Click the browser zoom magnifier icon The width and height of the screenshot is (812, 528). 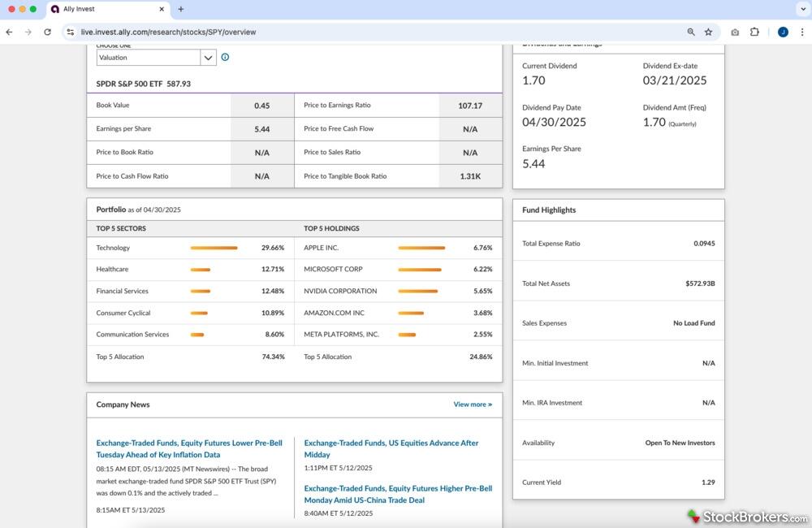click(691, 32)
